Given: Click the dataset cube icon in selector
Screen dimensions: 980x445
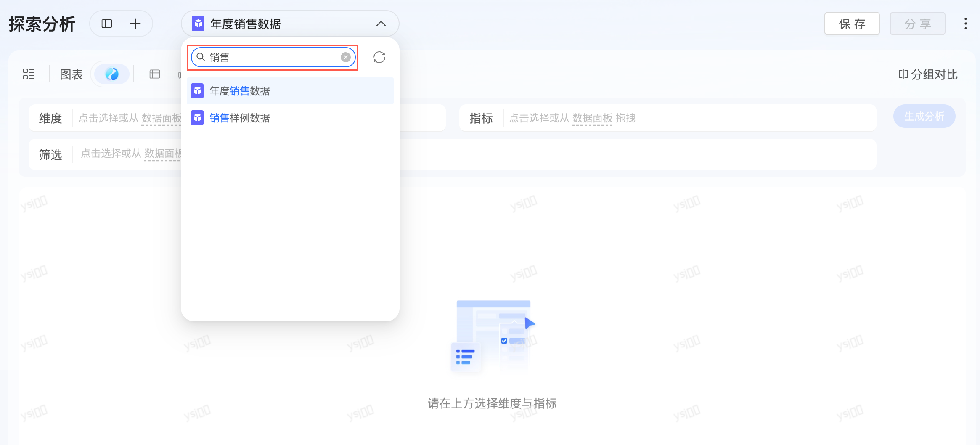Looking at the screenshot, I should (x=198, y=24).
